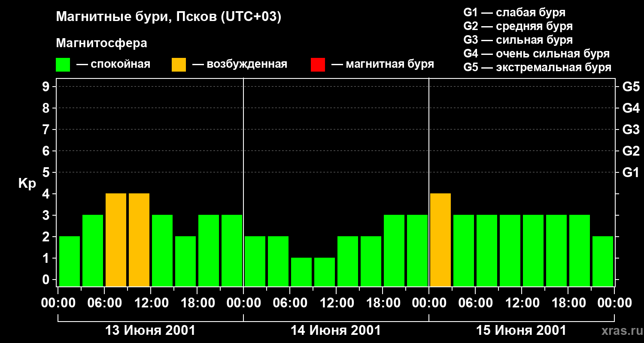
Task: Select the first green bar of 14 Июня
Action: [x=255, y=261]
